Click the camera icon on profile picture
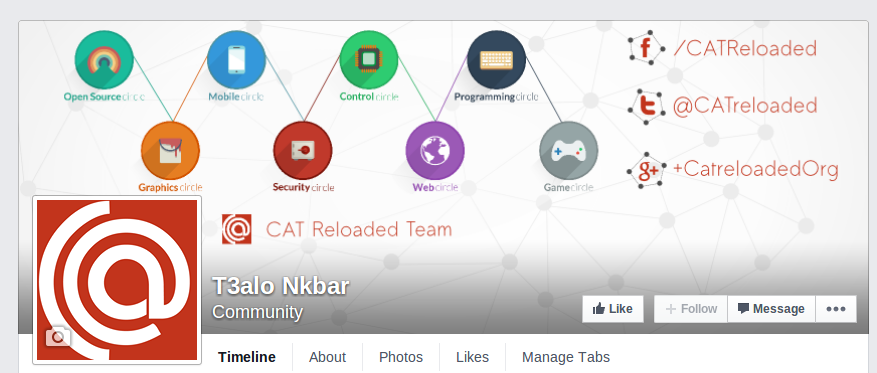Screen dimensions: 877x373 tap(58, 337)
